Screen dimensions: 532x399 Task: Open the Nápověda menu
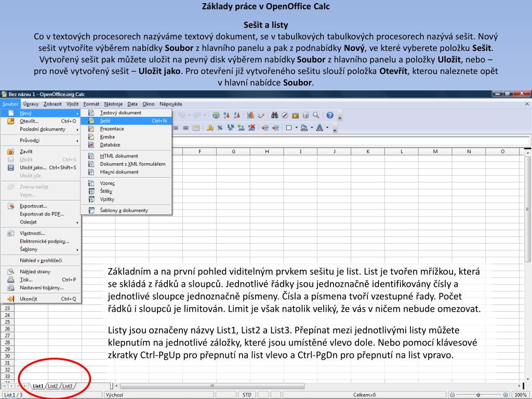click(170, 104)
